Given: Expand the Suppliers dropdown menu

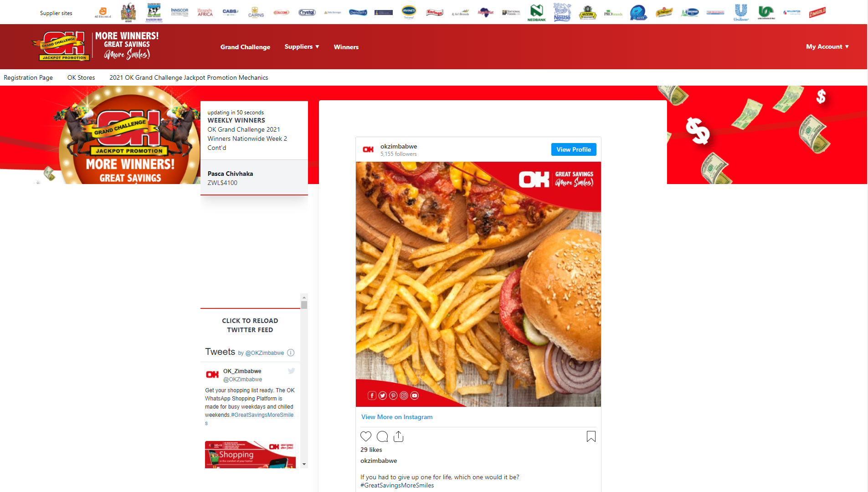Looking at the screenshot, I should pos(302,46).
